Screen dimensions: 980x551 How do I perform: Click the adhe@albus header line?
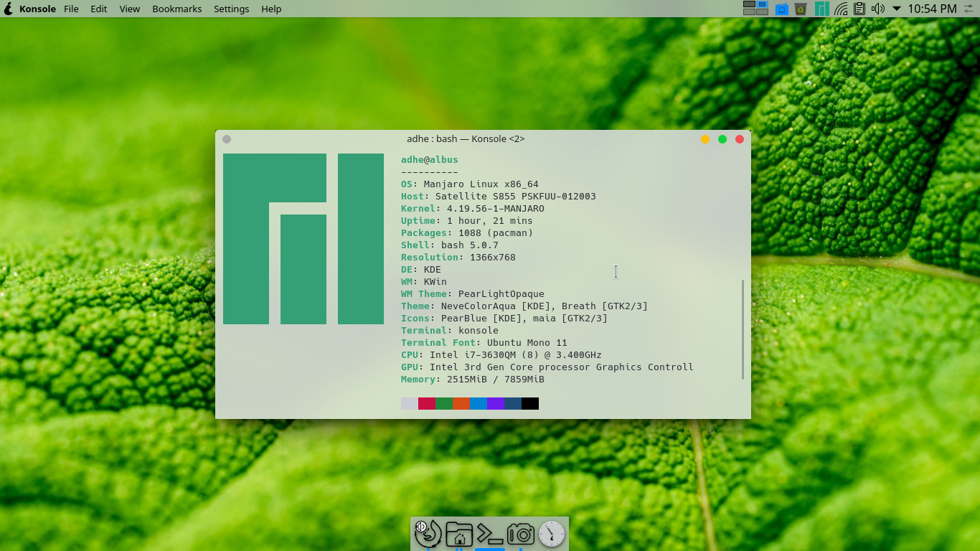(x=429, y=159)
